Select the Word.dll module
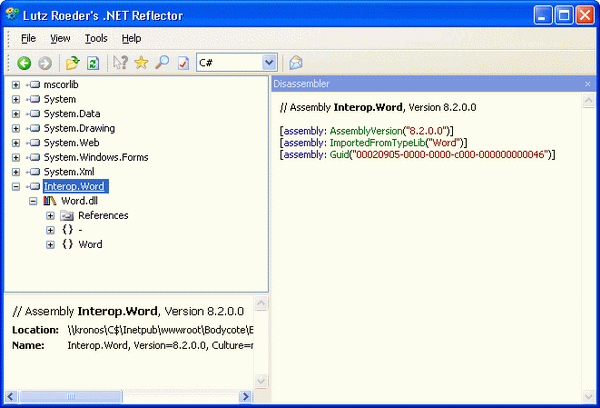The height and width of the screenshot is (408, 600). point(79,201)
